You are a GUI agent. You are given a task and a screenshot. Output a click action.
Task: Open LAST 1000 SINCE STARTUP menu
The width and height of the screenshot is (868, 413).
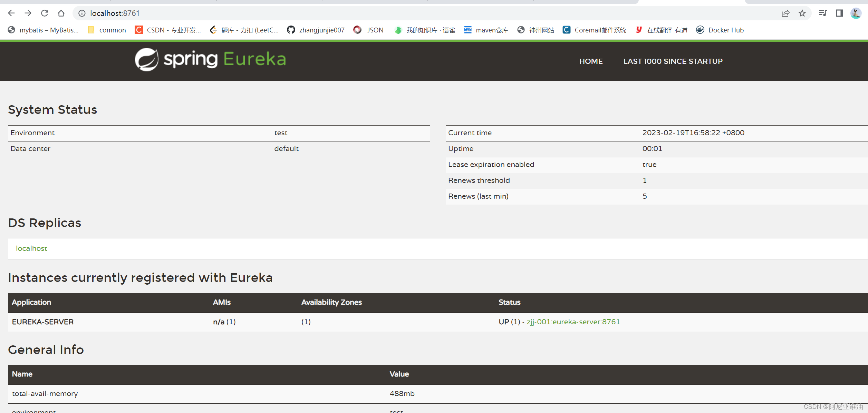tap(673, 61)
